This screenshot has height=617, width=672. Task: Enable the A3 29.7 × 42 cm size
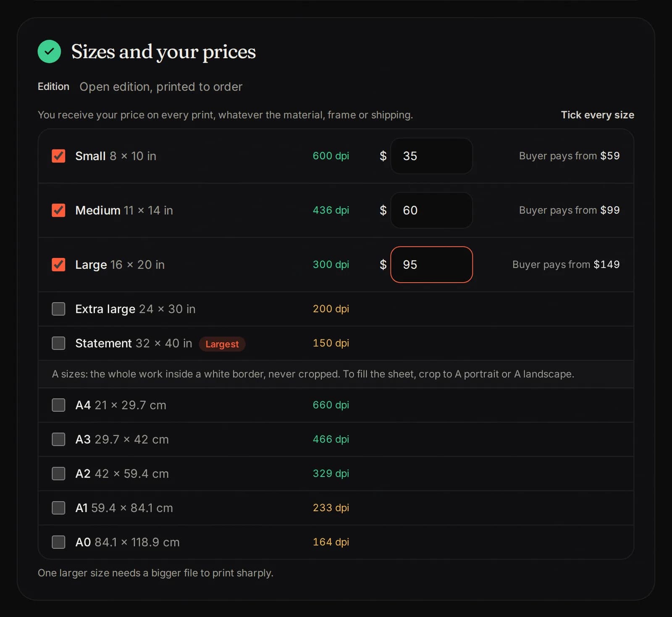(58, 439)
